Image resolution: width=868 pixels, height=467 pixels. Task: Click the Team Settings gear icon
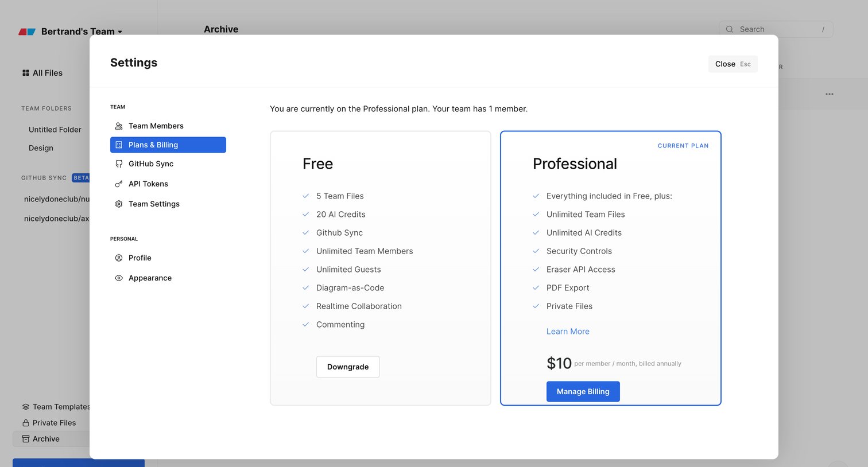119,204
